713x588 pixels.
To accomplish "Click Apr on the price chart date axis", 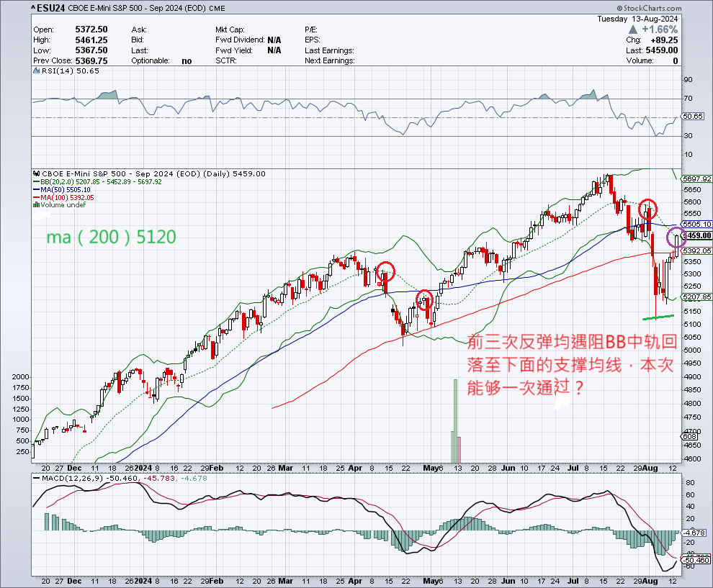I will [x=354, y=468].
